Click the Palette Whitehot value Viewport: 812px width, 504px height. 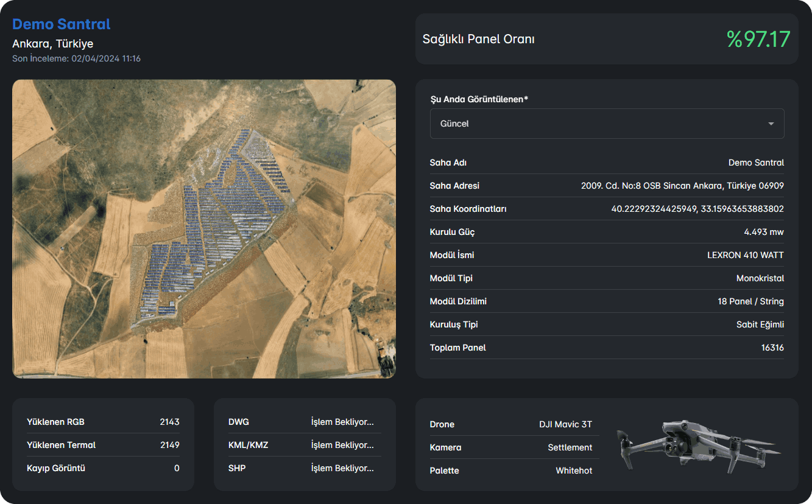click(573, 471)
